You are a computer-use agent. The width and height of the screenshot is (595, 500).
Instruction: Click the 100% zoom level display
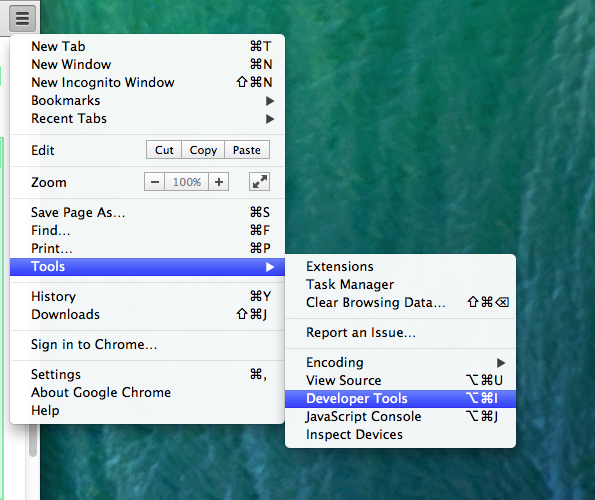click(x=187, y=182)
